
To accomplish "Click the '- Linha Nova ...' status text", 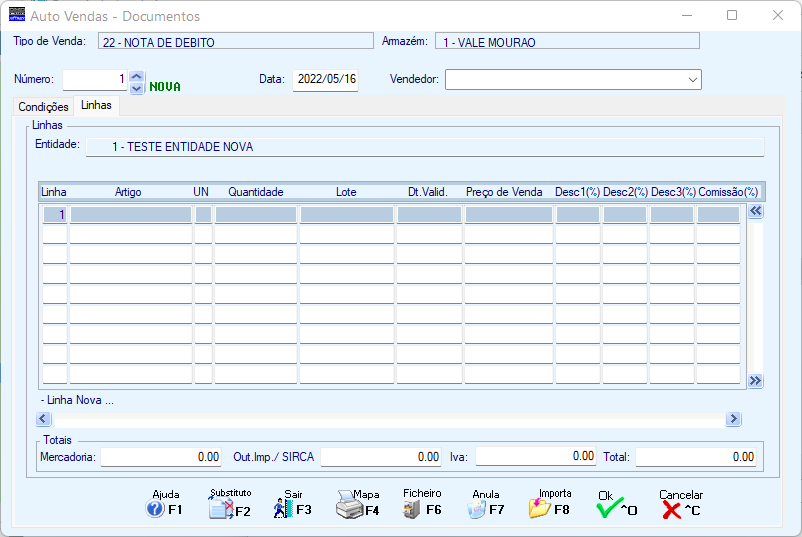I will [x=77, y=400].
